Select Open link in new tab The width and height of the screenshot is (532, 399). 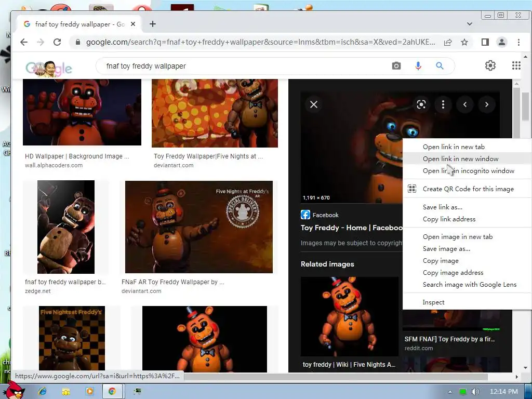pos(467,147)
